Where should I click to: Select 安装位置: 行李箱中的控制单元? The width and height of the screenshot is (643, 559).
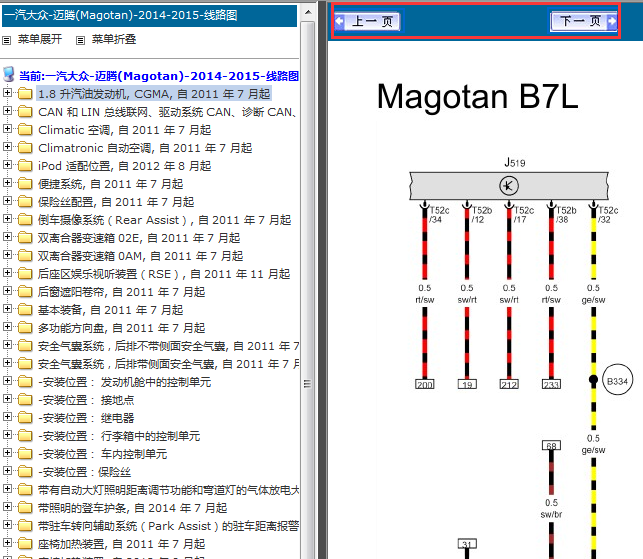click(x=119, y=436)
